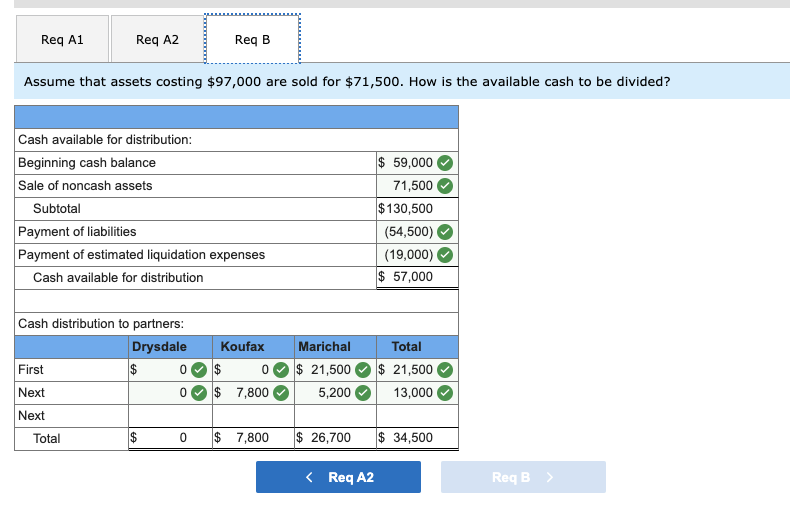Click 'Cash available for distribution:' heading
Screen dimensions: 809x515
(105, 140)
